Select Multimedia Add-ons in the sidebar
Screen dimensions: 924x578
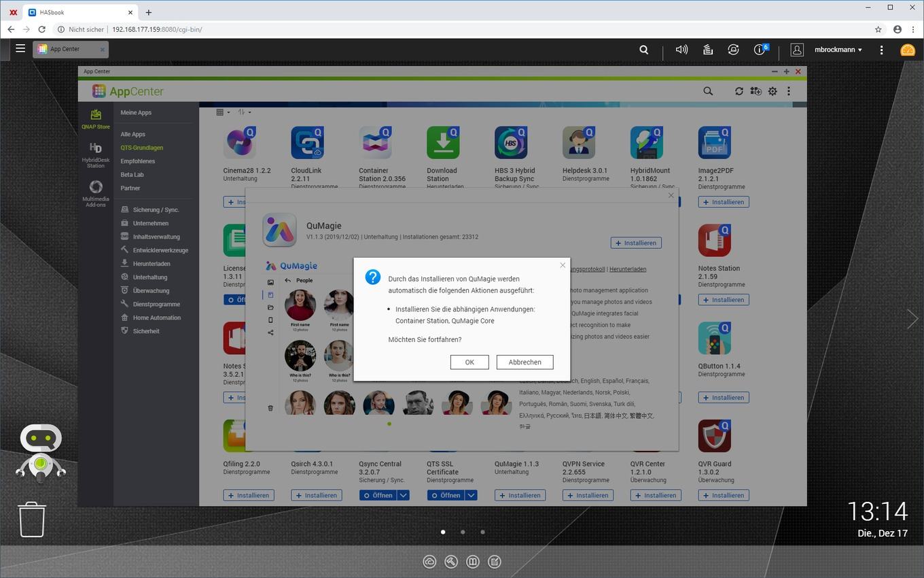click(96, 194)
